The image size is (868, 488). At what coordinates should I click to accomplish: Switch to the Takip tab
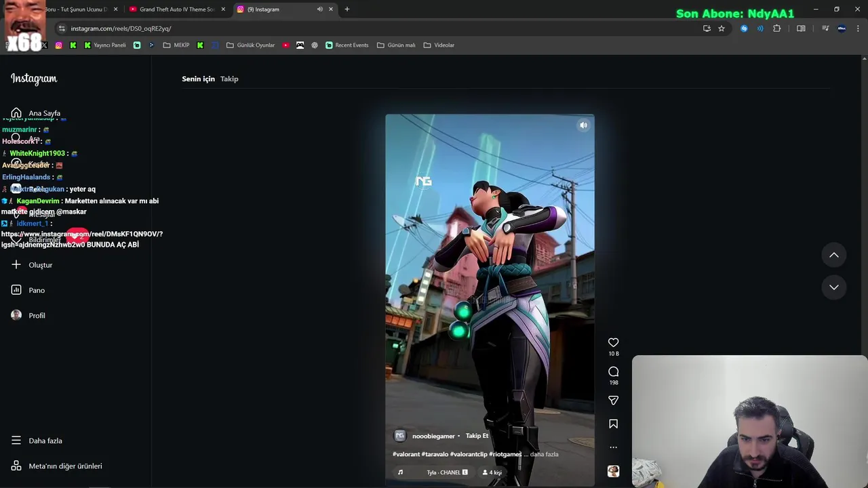(x=229, y=79)
